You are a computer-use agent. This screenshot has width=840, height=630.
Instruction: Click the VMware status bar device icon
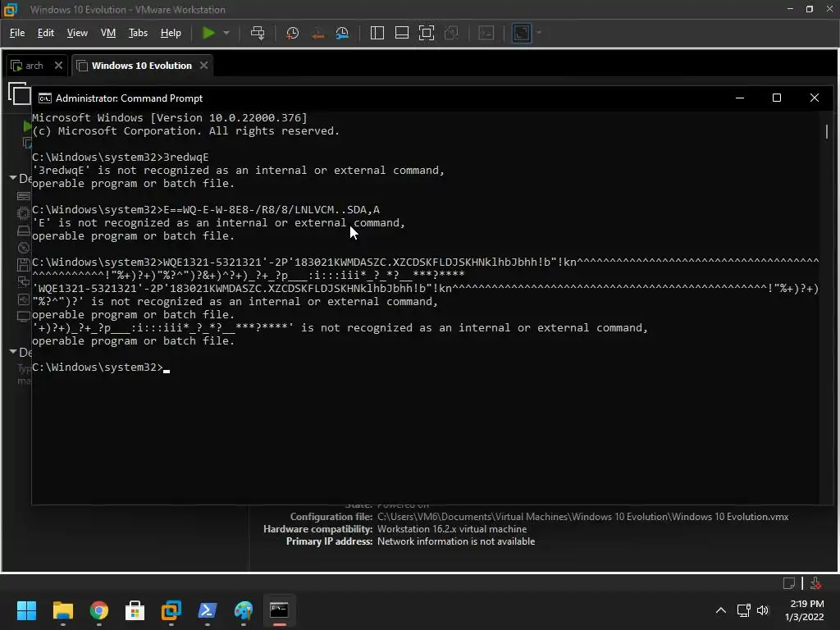click(815, 583)
